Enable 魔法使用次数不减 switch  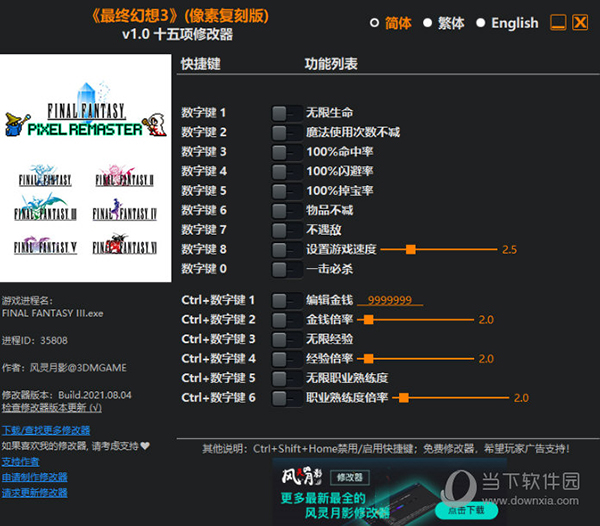tap(287, 133)
